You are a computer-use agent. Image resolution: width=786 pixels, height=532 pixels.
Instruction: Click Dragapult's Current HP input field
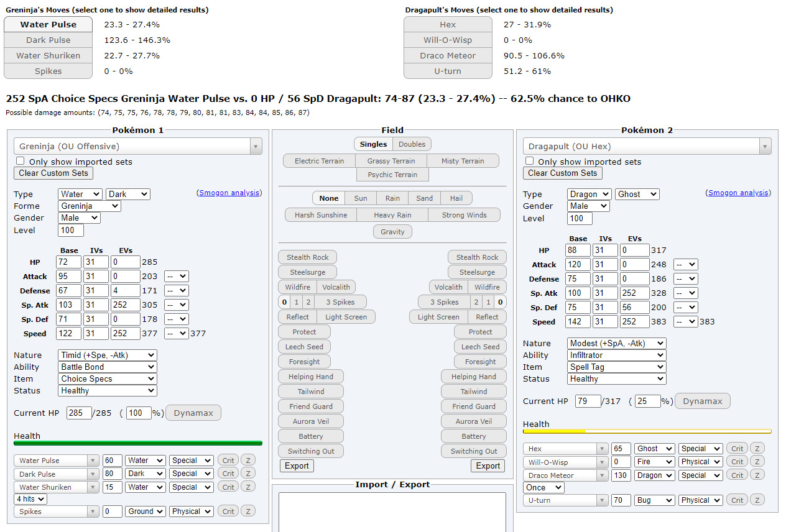[588, 401]
